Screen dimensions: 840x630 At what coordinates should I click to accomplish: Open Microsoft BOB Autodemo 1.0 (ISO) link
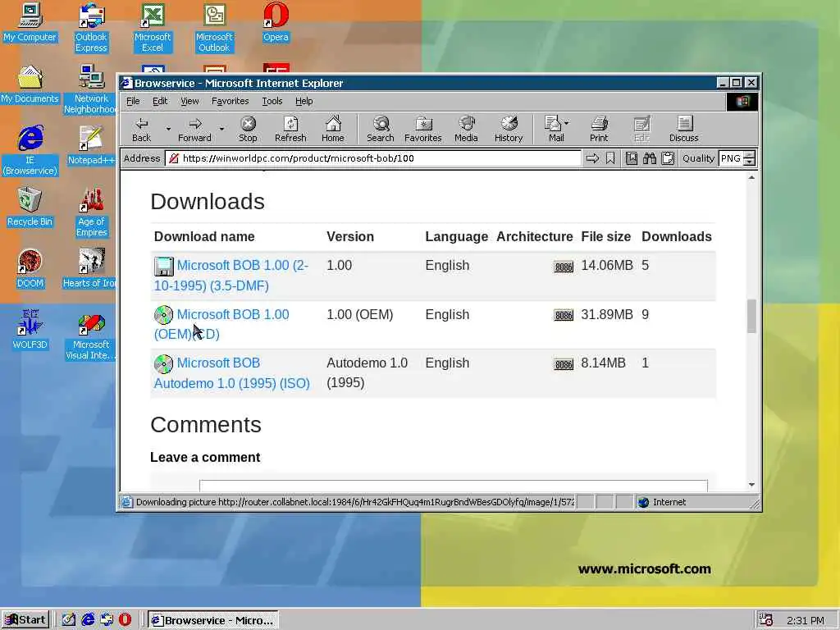coord(232,373)
